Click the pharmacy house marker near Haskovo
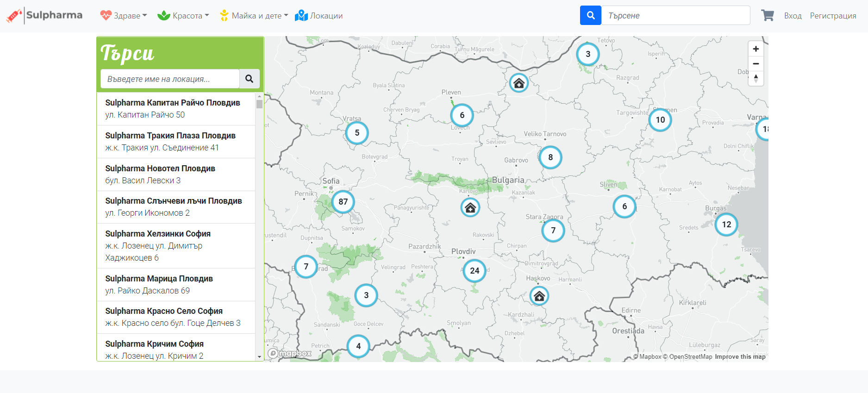This screenshot has height=393, width=868. pos(539,296)
